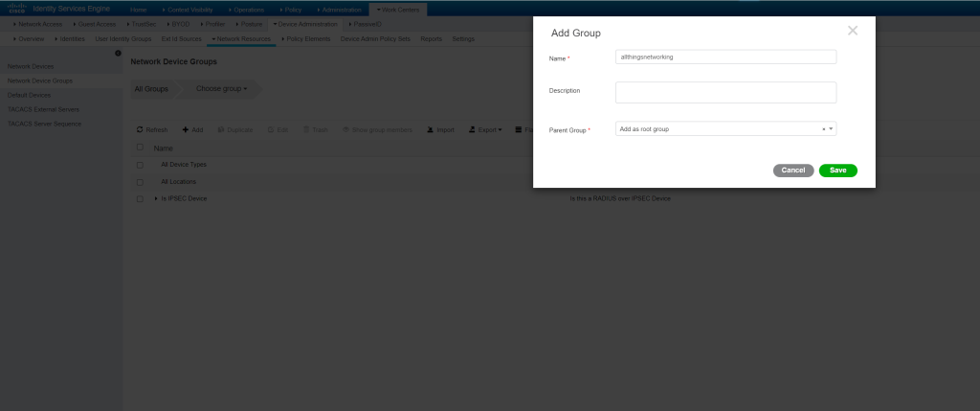Viewport: 980px width, 411px height.
Task: Click the Name input field
Action: click(x=725, y=57)
